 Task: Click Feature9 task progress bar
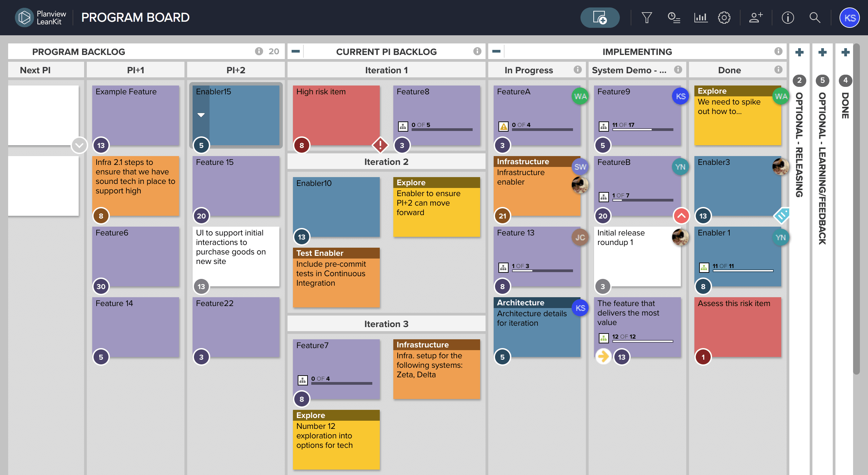click(x=643, y=129)
